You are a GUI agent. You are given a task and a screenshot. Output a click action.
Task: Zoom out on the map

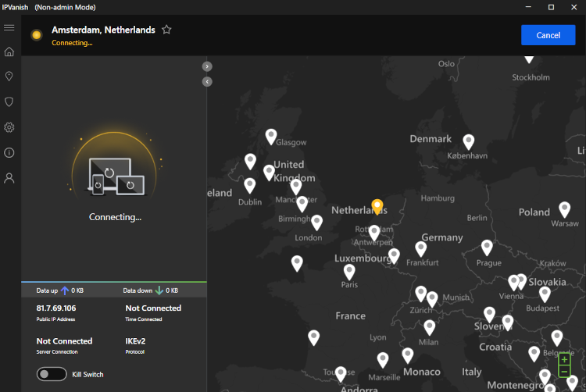click(564, 371)
